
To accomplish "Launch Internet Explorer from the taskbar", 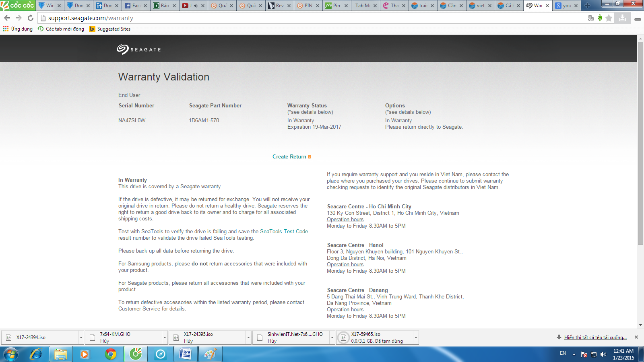I will coord(36,354).
